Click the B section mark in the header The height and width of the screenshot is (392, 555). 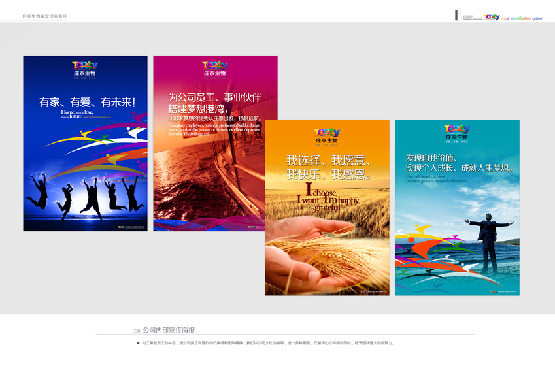click(x=458, y=14)
